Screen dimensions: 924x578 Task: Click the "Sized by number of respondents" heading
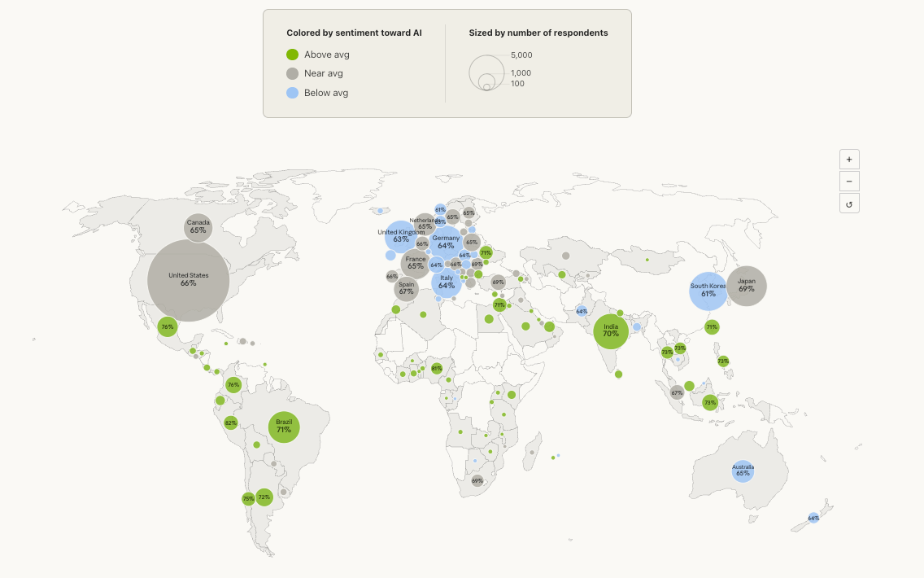click(x=538, y=33)
